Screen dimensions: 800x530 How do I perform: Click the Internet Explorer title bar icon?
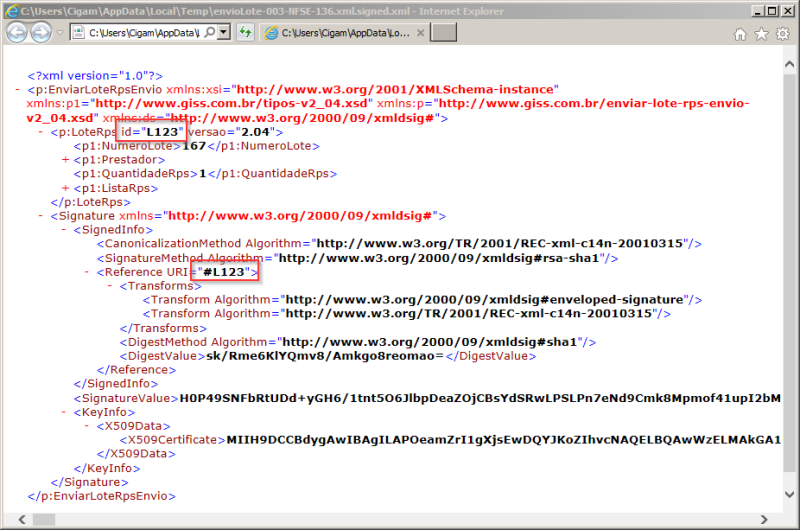coord(11,11)
